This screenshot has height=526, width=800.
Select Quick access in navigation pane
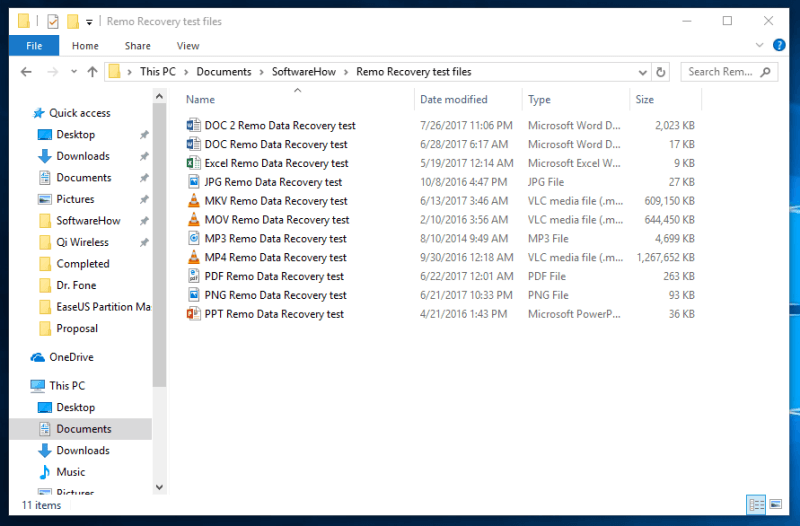[x=80, y=113]
